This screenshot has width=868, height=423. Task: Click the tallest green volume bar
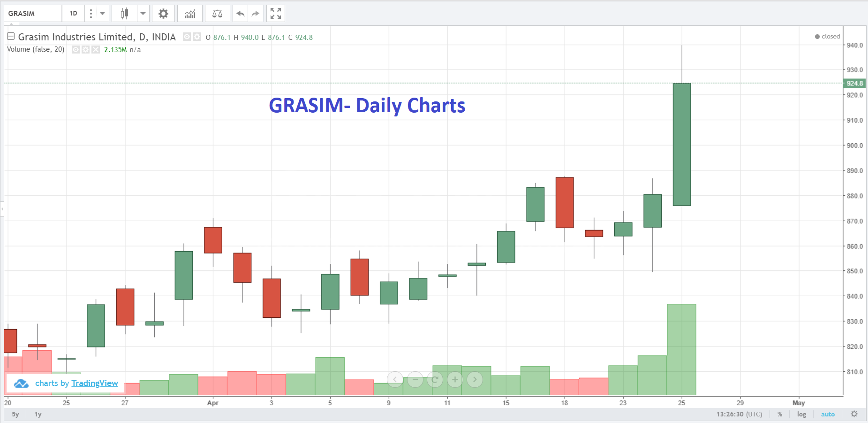pos(682,350)
